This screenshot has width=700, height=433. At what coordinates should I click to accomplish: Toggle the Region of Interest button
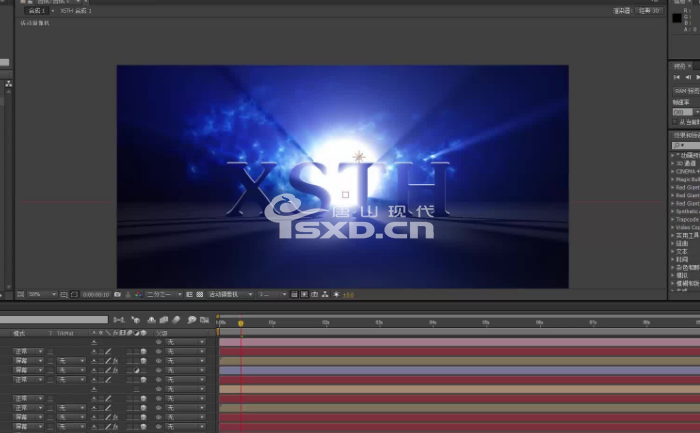pyautogui.click(x=189, y=295)
